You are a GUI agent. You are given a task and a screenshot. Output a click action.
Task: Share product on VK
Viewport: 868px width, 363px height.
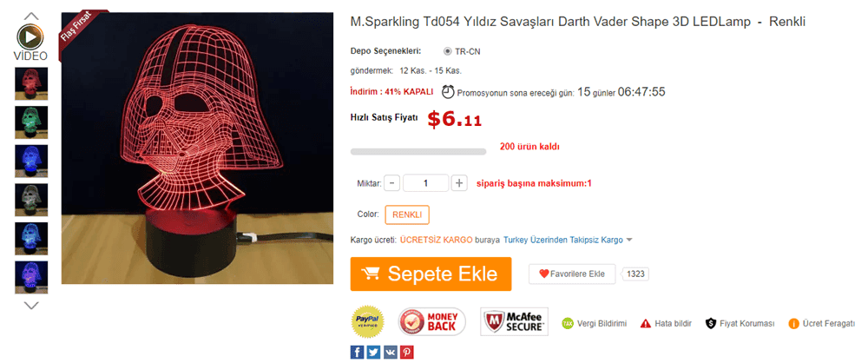390,352
